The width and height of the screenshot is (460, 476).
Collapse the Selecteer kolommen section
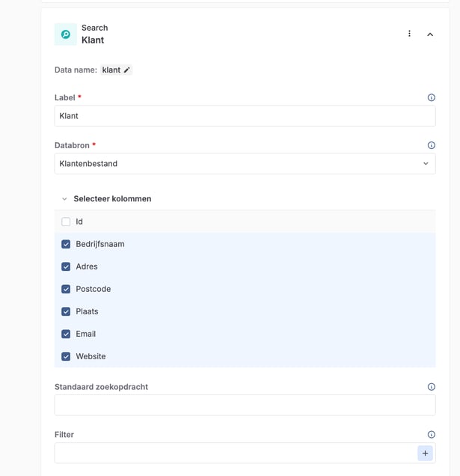pos(64,199)
